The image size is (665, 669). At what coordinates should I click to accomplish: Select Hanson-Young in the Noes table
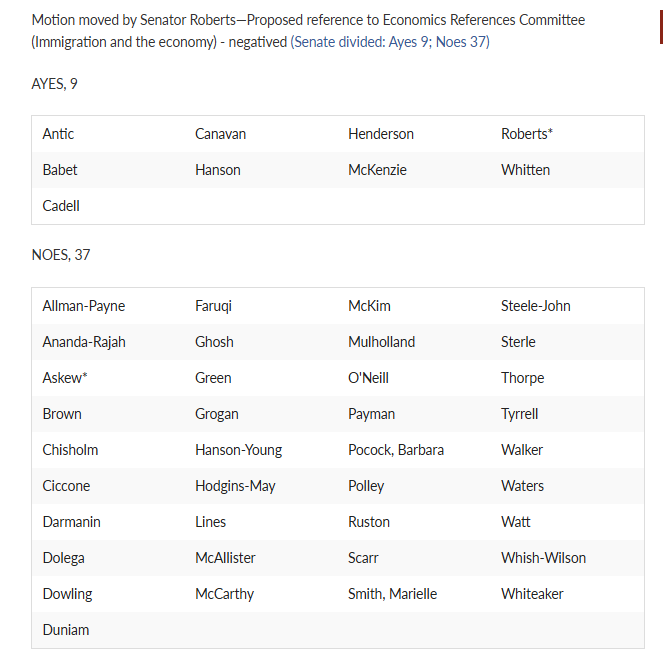pyautogui.click(x=238, y=450)
